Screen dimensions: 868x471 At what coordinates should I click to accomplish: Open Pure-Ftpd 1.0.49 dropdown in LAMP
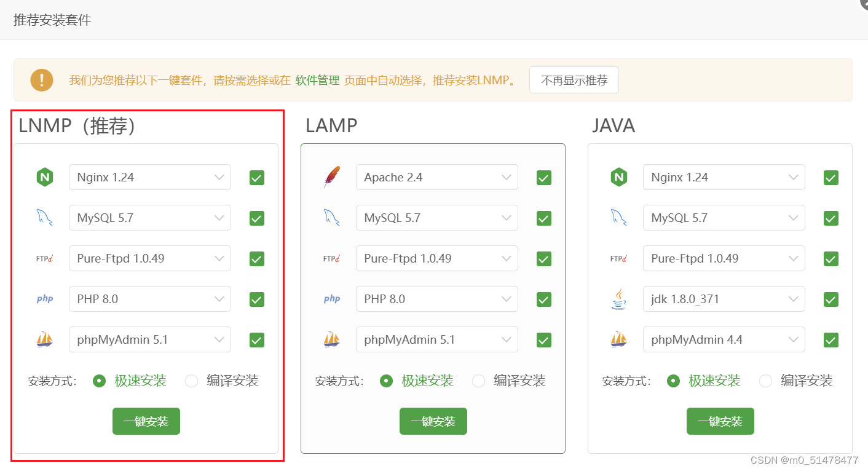pos(437,258)
